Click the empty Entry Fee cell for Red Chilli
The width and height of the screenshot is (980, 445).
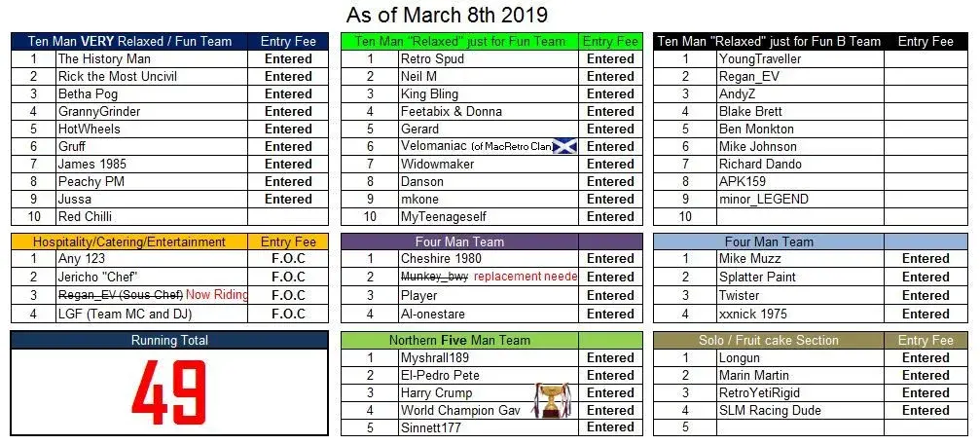pos(288,217)
